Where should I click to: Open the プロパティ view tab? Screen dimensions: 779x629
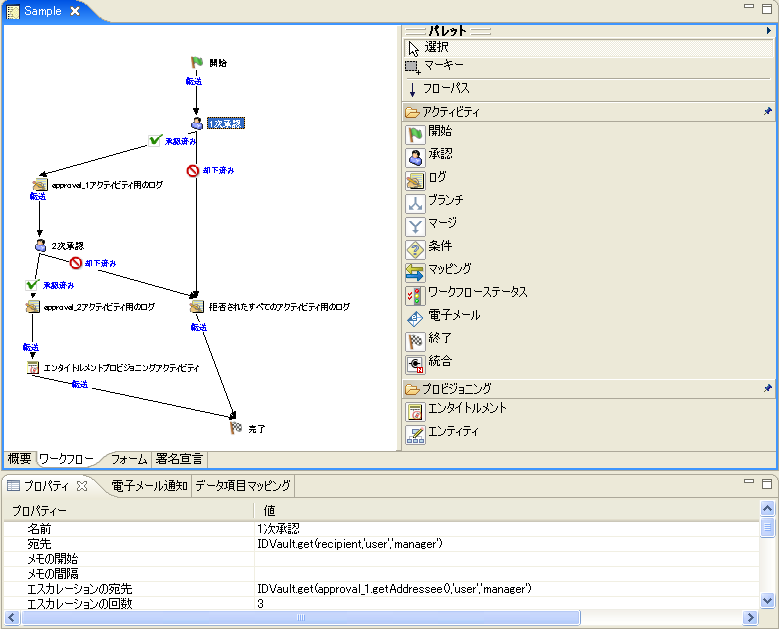pos(46,486)
